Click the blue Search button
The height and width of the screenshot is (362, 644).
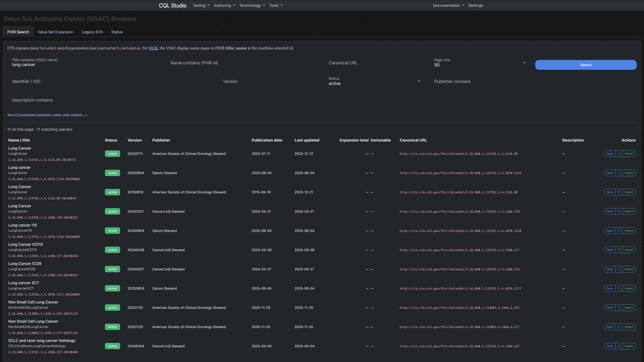(x=586, y=65)
